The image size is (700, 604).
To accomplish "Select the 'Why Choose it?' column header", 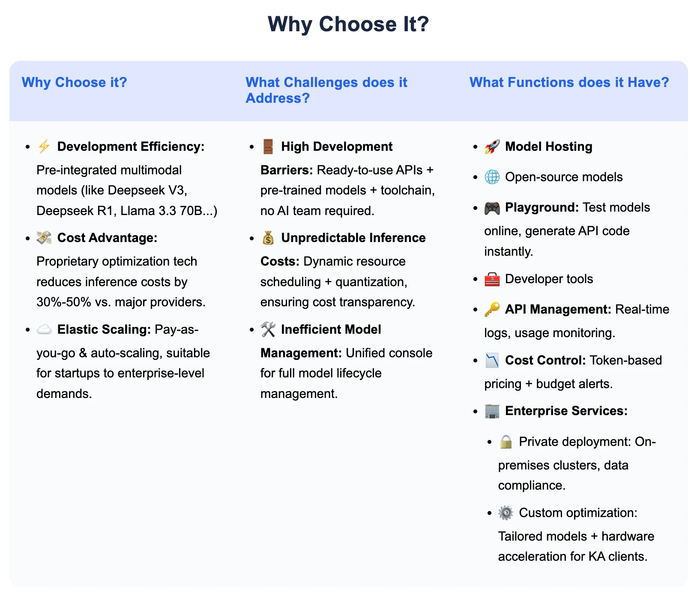I will click(x=75, y=82).
